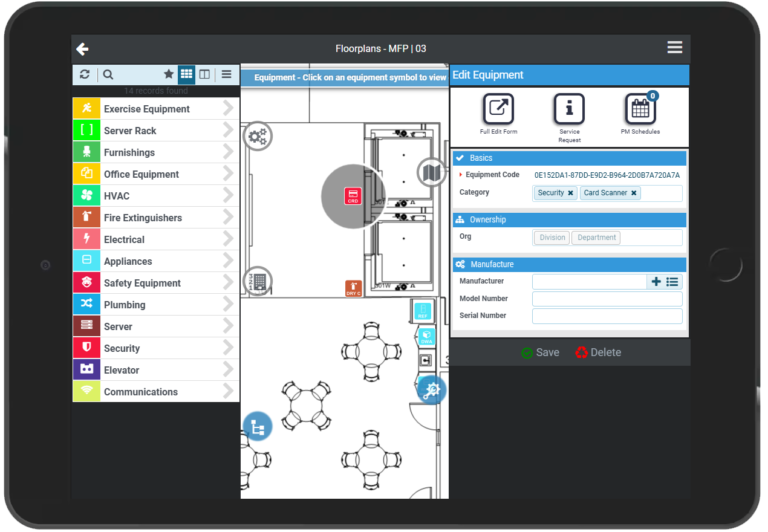Click the map layers icon on floorplan
Viewport: 768px width, 532px height.
pyautogui.click(x=431, y=173)
